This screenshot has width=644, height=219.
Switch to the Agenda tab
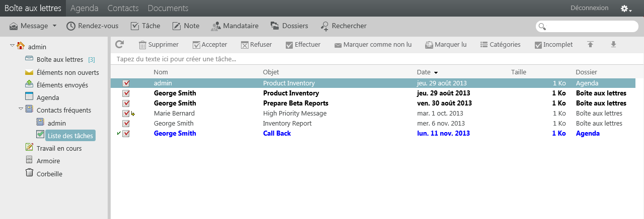85,8
